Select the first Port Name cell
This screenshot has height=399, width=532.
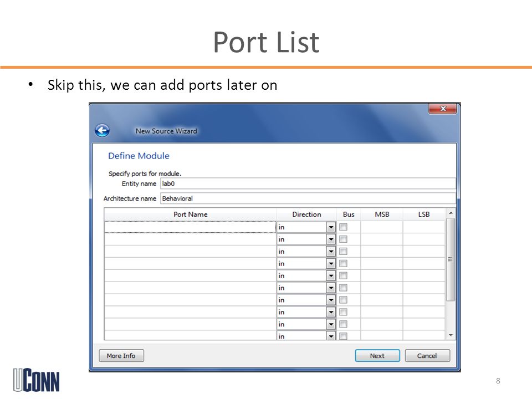click(x=190, y=227)
